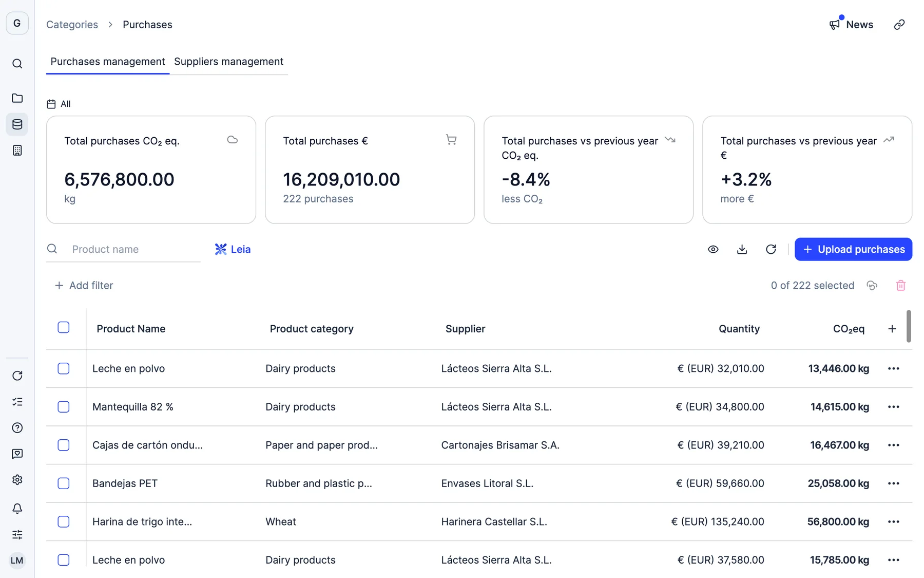The image size is (924, 578).
Task: Click the sidebar refresh sync icon
Action: pos(17,376)
